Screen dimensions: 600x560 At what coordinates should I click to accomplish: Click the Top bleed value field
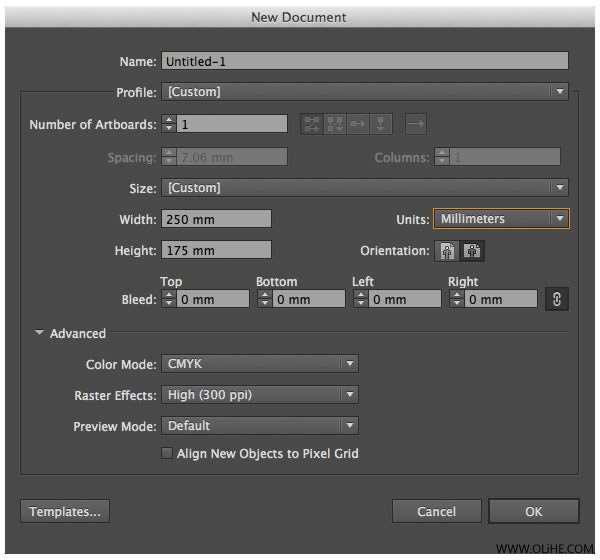213,299
